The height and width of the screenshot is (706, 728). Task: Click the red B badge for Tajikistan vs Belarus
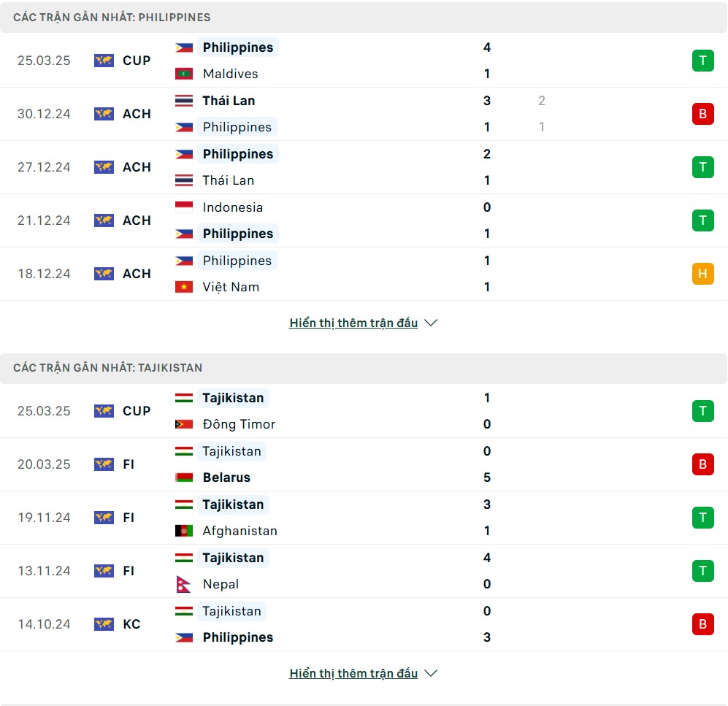702,464
